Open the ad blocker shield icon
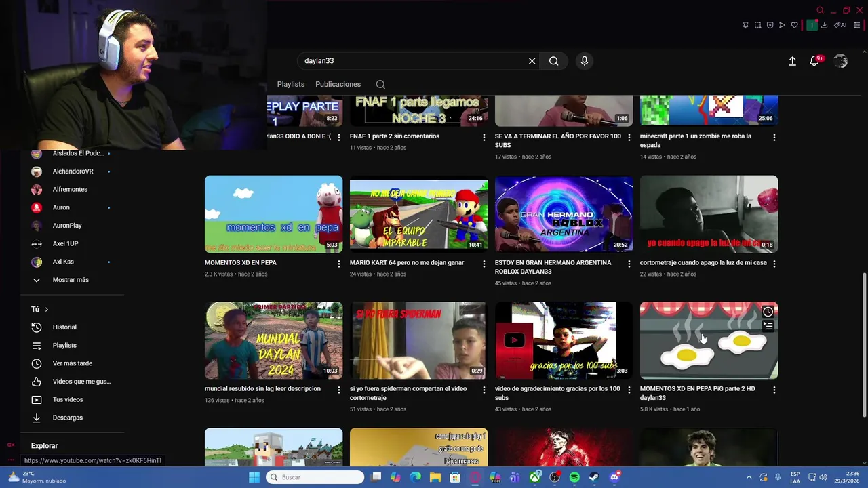This screenshot has width=868, height=488. point(770,25)
